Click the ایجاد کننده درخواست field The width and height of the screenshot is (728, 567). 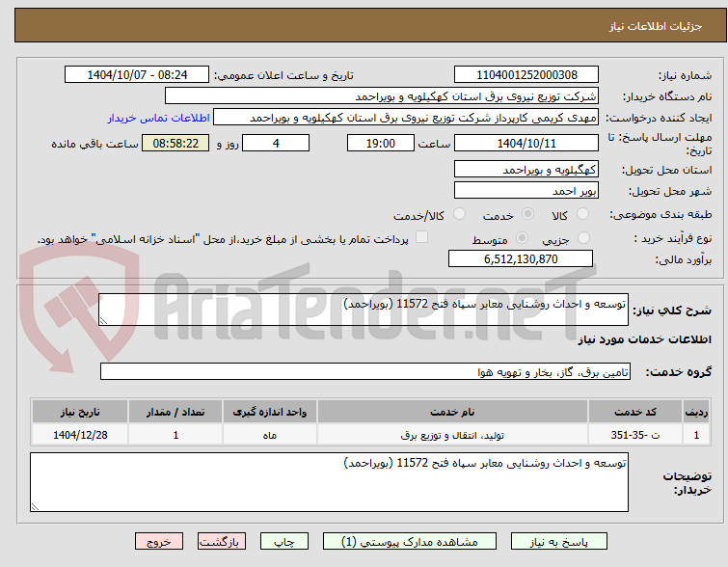(406, 118)
